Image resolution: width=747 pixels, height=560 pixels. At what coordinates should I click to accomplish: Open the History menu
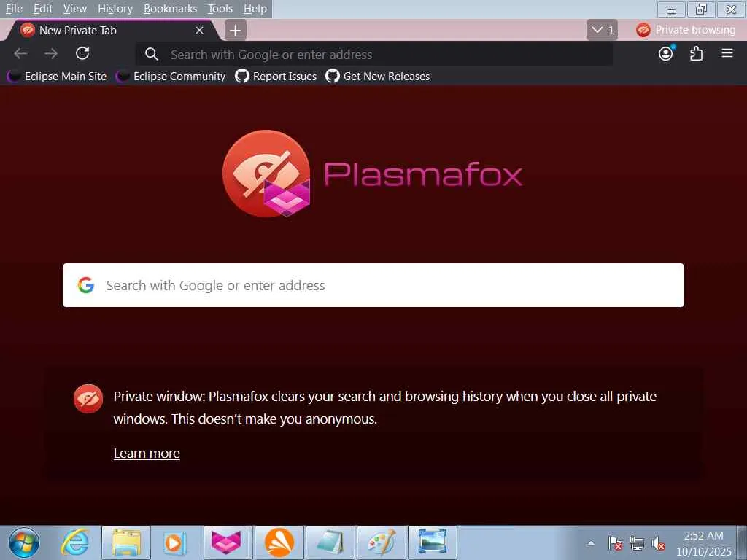coord(115,9)
